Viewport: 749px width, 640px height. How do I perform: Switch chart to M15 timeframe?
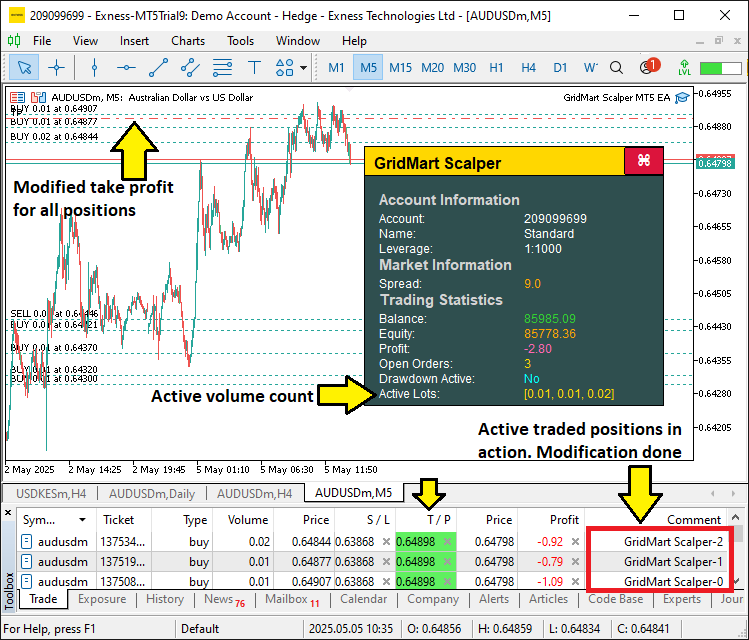click(400, 68)
